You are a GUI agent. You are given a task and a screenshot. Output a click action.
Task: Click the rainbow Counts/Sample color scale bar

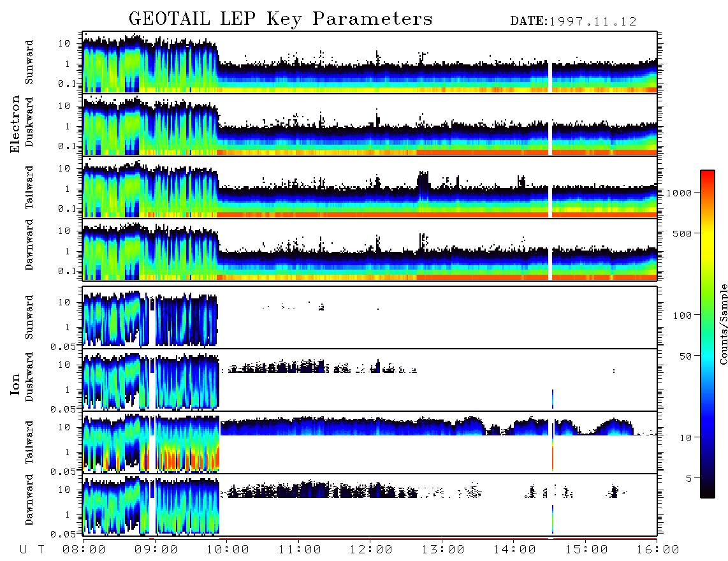[x=708, y=334]
